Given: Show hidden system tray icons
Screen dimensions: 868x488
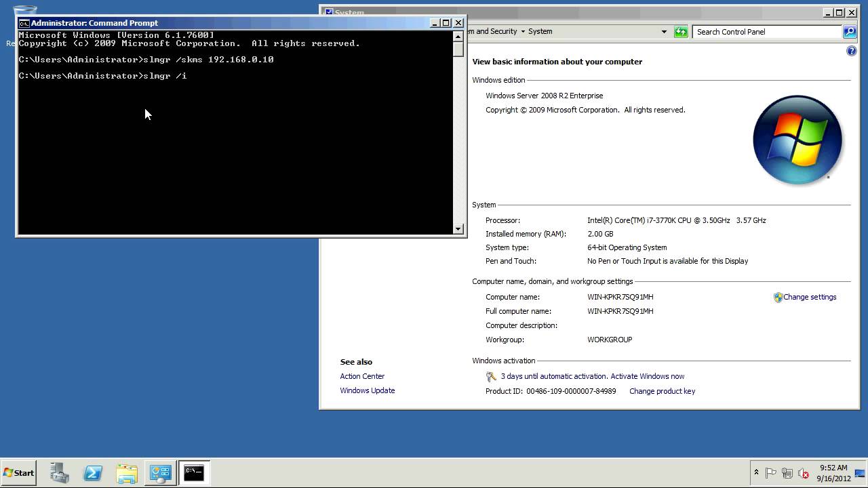Looking at the screenshot, I should [x=756, y=472].
